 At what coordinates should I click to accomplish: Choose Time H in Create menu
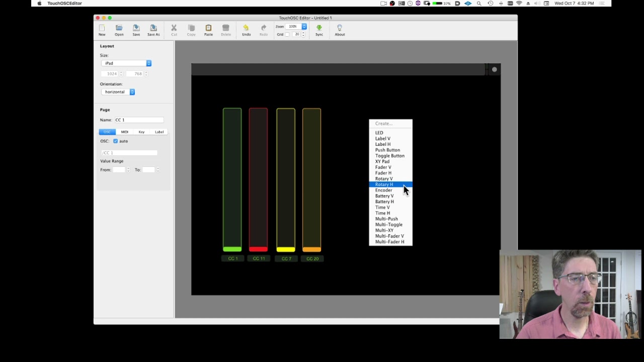390,213
